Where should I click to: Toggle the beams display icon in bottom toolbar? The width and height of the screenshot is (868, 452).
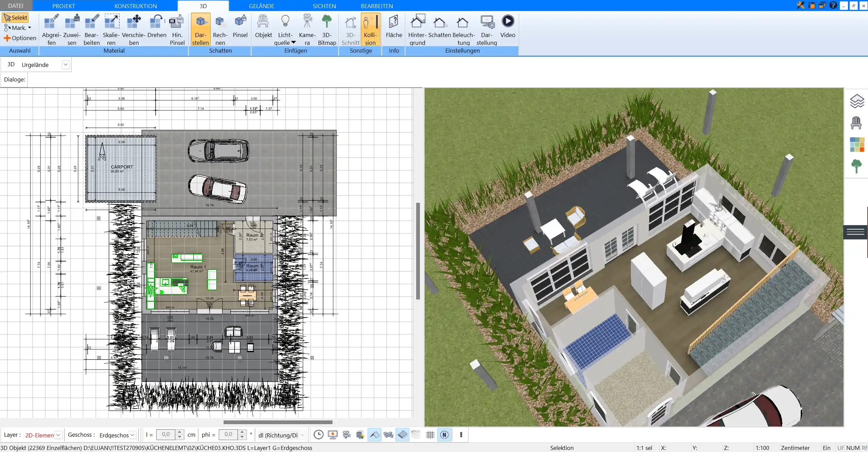point(388,435)
